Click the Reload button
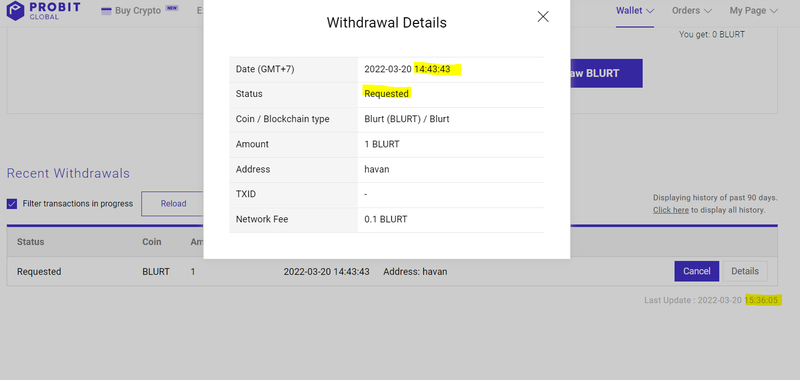Viewport: 800px width, 380px height. pyautogui.click(x=172, y=204)
